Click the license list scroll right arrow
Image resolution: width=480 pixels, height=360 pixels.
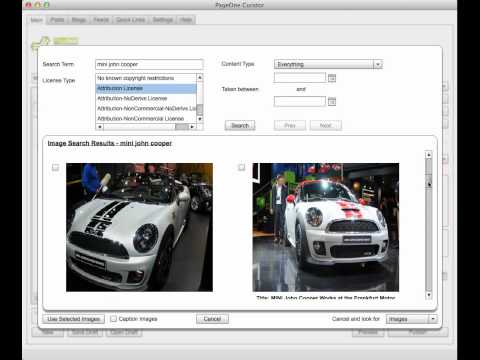coord(192,127)
